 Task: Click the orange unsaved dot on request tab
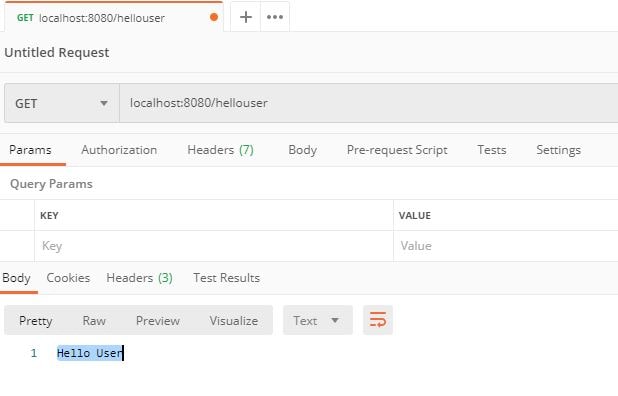click(214, 17)
